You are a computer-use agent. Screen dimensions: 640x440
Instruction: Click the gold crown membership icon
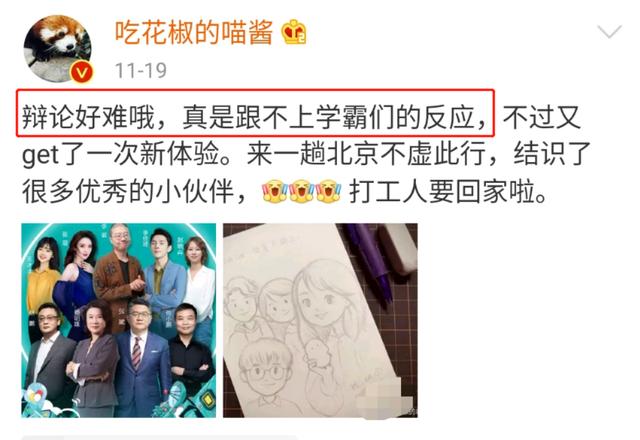[x=294, y=32]
